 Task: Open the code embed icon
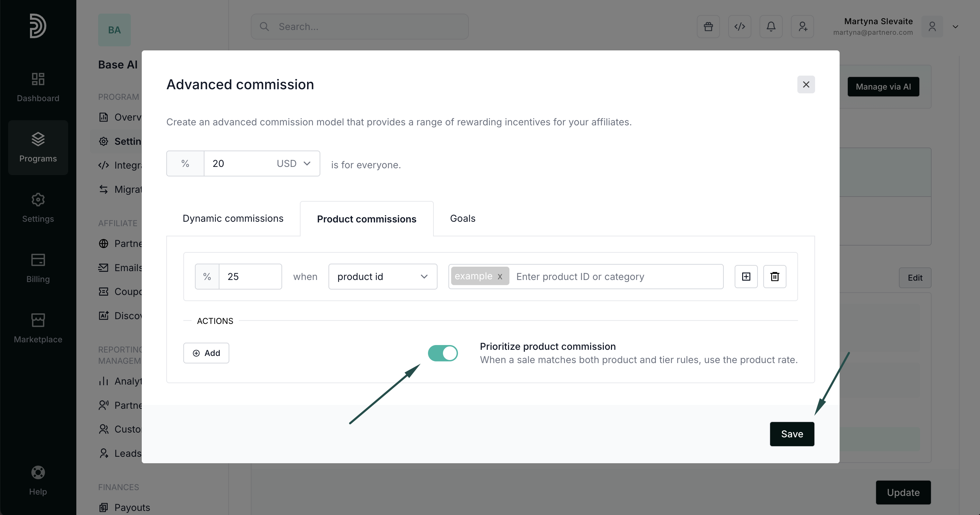pyautogui.click(x=739, y=27)
